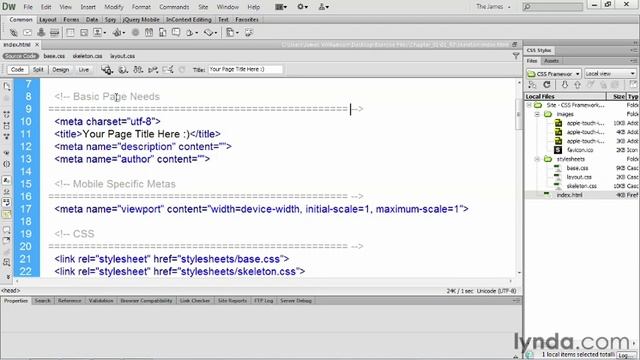Click the head tag selector

coord(11,291)
